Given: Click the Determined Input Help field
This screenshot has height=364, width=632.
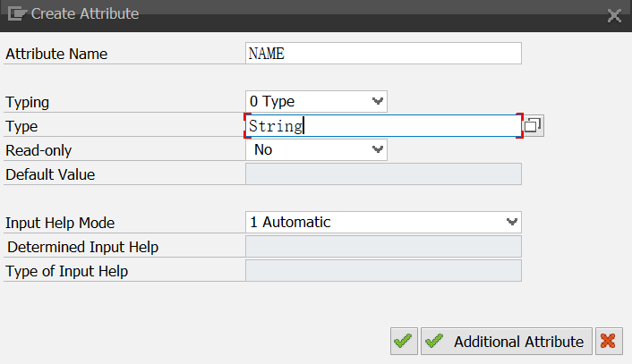Looking at the screenshot, I should click(383, 247).
